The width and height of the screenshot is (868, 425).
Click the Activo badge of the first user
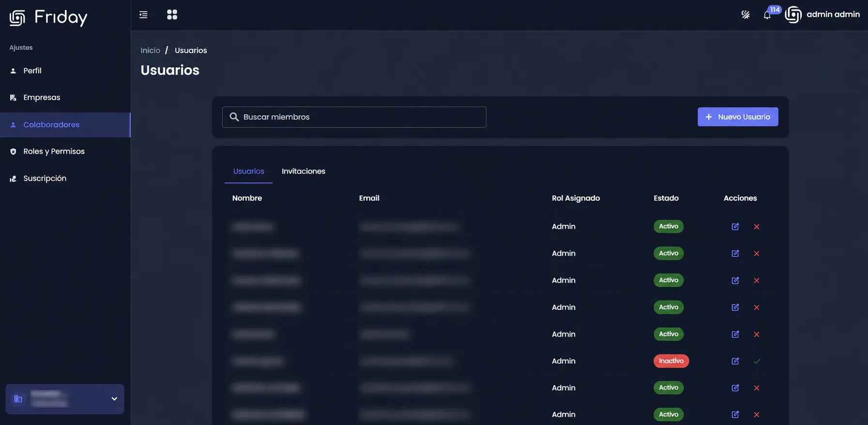coord(669,226)
